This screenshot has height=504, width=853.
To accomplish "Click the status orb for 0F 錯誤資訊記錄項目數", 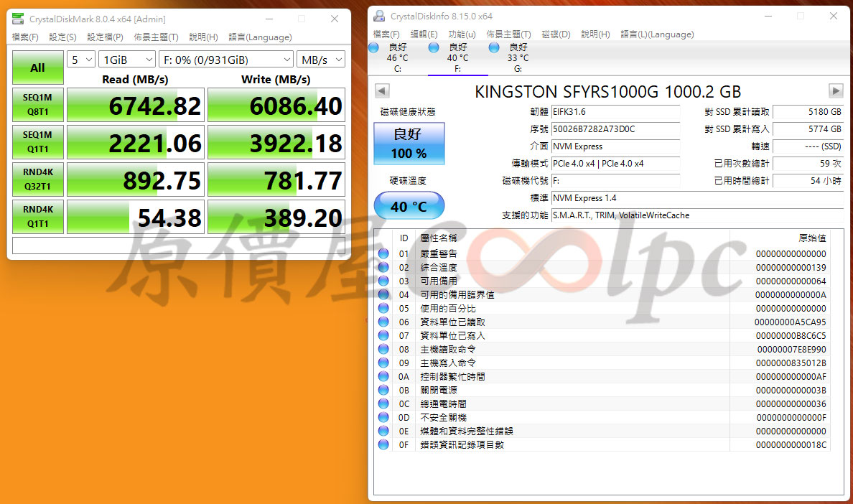I will click(383, 444).
